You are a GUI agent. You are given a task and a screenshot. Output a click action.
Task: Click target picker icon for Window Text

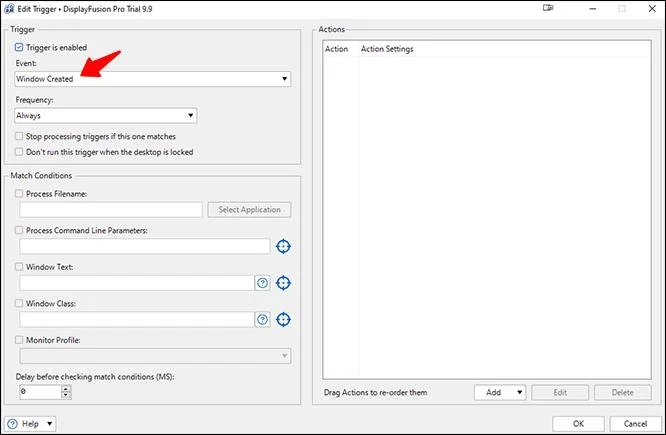(283, 283)
